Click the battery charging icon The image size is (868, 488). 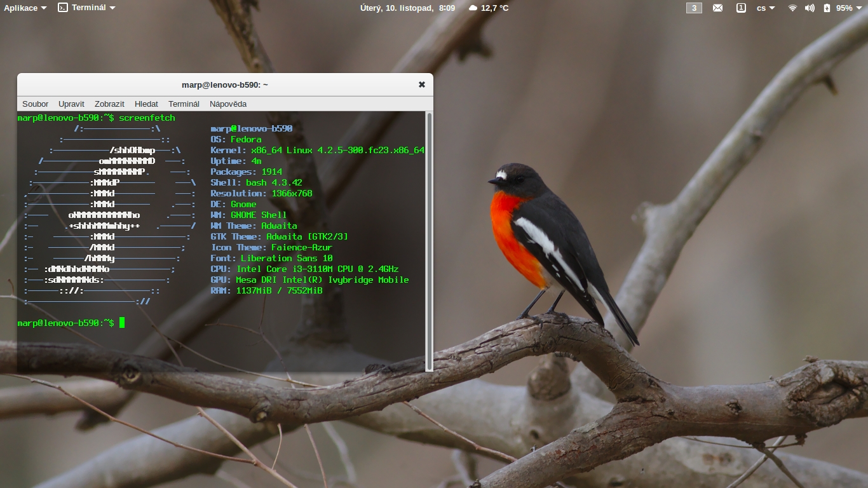827,8
